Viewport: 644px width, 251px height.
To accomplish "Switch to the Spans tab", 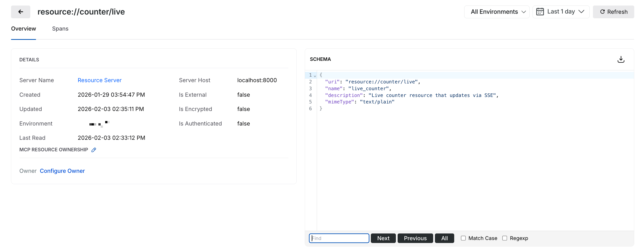I will coord(60,29).
